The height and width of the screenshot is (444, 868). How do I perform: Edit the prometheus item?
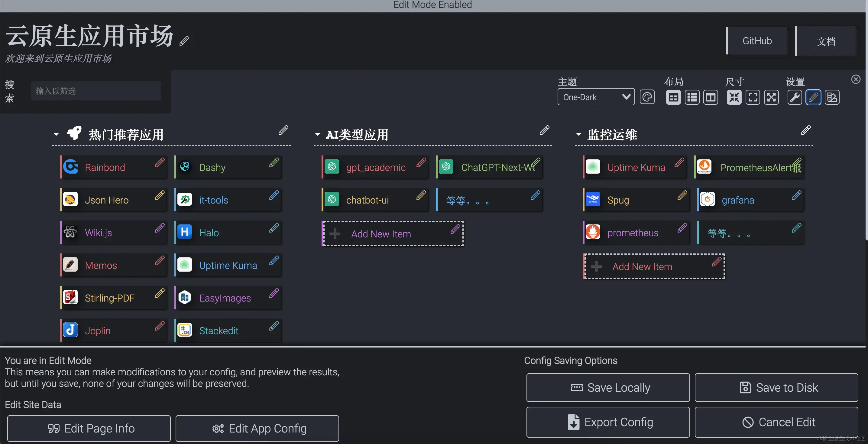(x=682, y=228)
